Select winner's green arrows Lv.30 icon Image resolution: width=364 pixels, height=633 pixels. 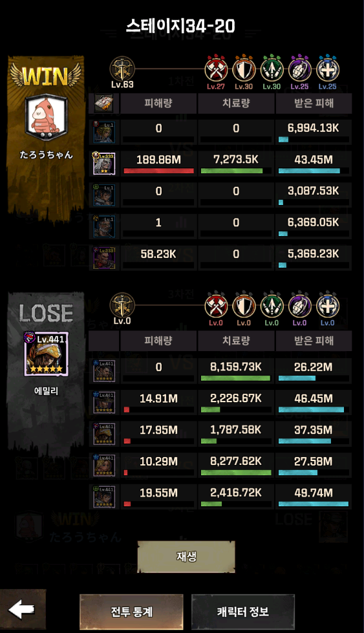coord(272,69)
